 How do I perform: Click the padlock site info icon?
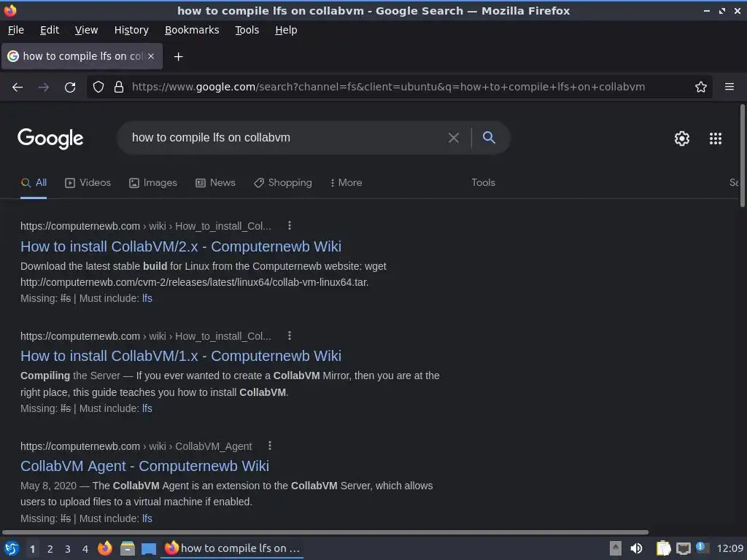119,87
